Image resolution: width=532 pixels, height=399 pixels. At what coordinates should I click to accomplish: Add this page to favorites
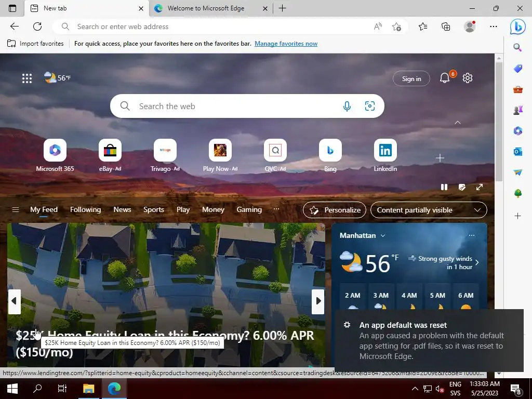(x=396, y=26)
